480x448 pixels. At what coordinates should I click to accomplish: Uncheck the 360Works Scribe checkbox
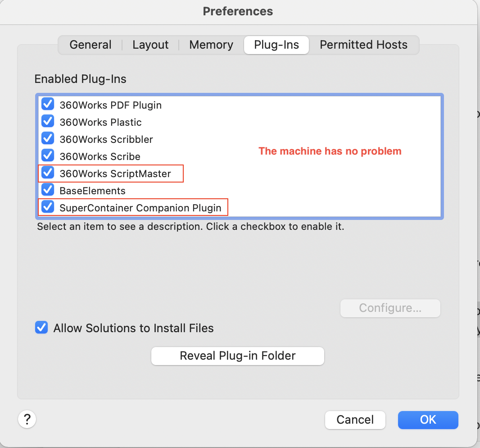tap(48, 156)
